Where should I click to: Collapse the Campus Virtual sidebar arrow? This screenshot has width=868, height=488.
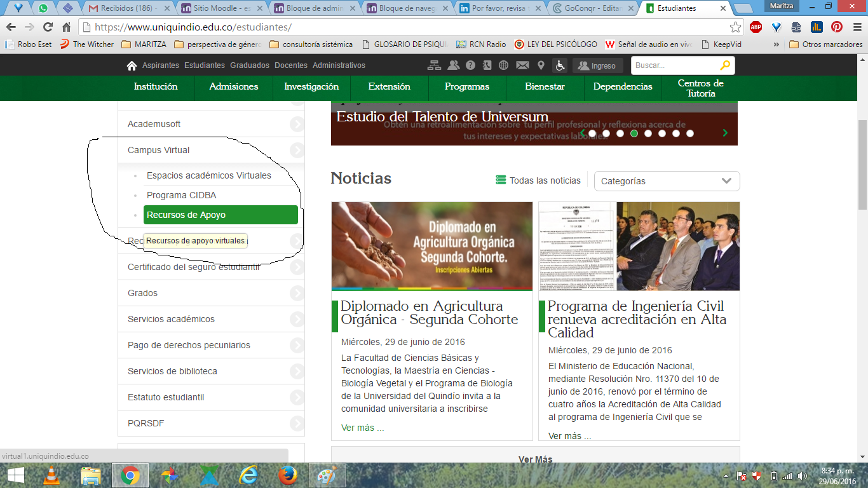[x=297, y=151]
